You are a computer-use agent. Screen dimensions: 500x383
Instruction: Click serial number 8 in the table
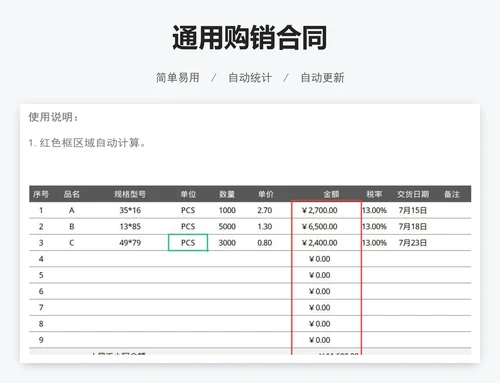coord(41,324)
